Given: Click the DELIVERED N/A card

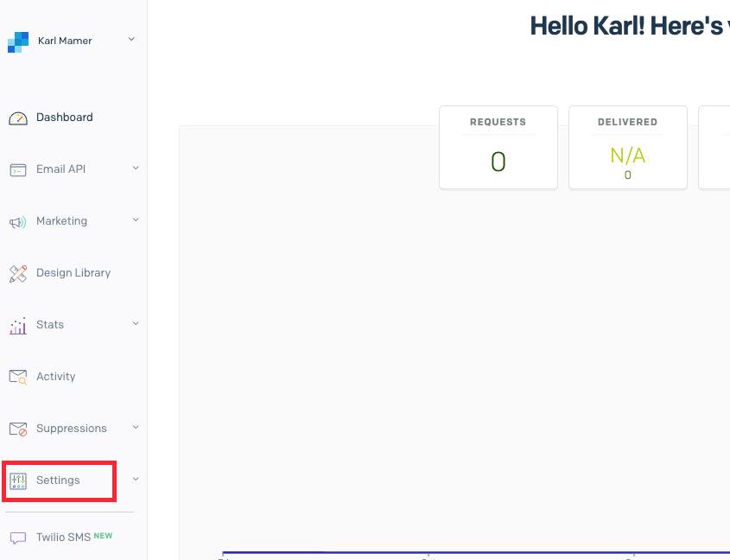Looking at the screenshot, I should (x=627, y=147).
